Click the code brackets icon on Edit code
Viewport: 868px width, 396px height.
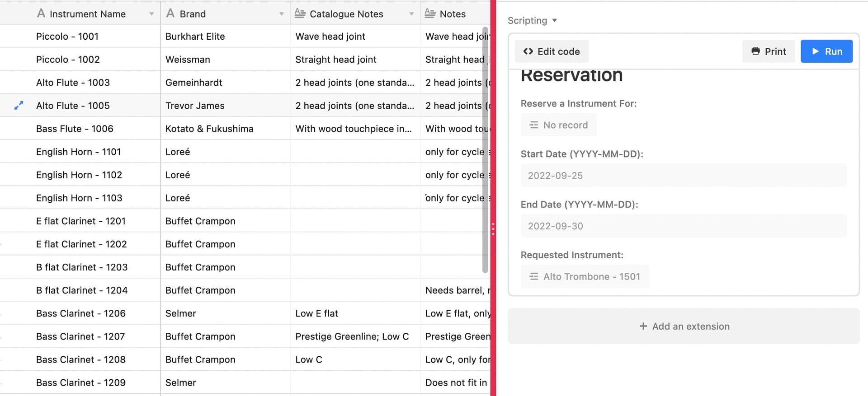click(528, 51)
